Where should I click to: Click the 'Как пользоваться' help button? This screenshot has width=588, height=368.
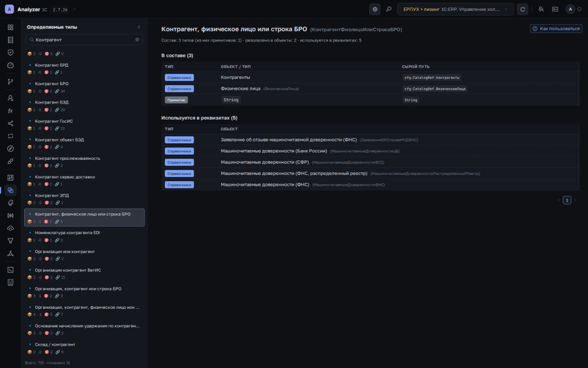[x=556, y=29]
